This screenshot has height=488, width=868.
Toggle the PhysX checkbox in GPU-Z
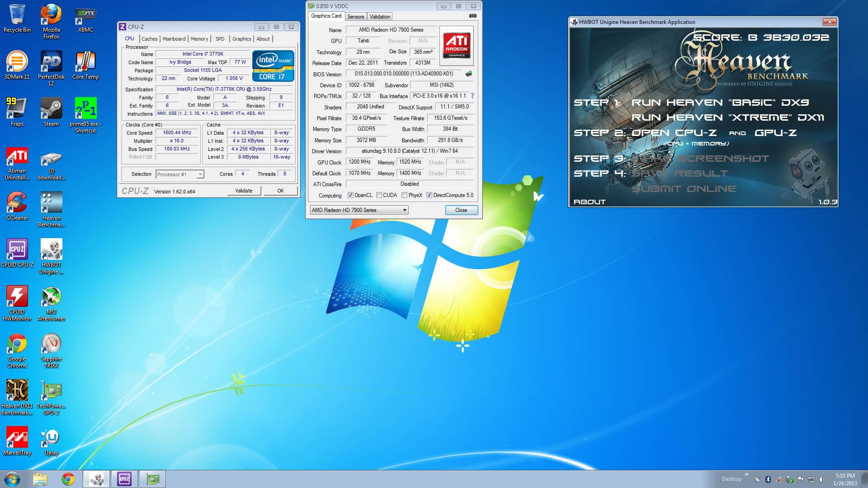(404, 195)
